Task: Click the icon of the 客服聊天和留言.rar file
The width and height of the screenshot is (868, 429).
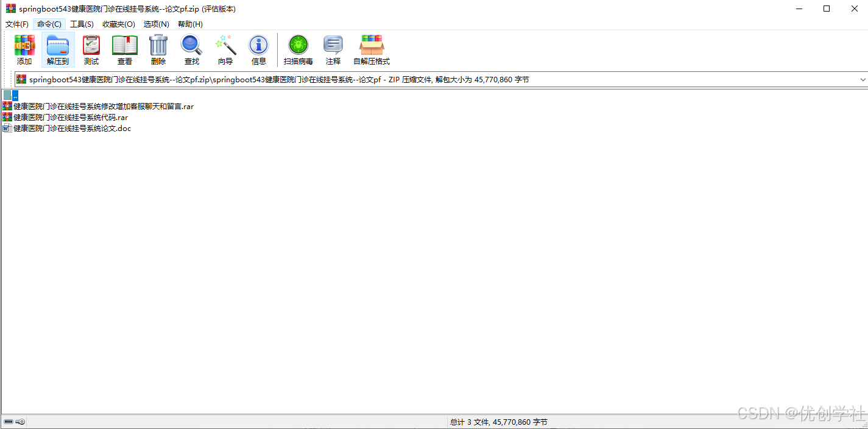Action: (x=7, y=106)
